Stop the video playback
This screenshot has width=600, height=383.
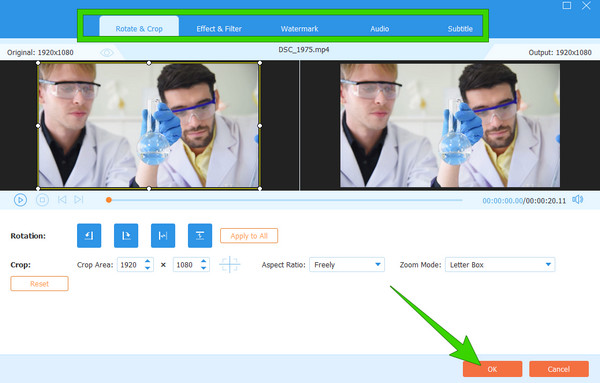[x=42, y=200]
